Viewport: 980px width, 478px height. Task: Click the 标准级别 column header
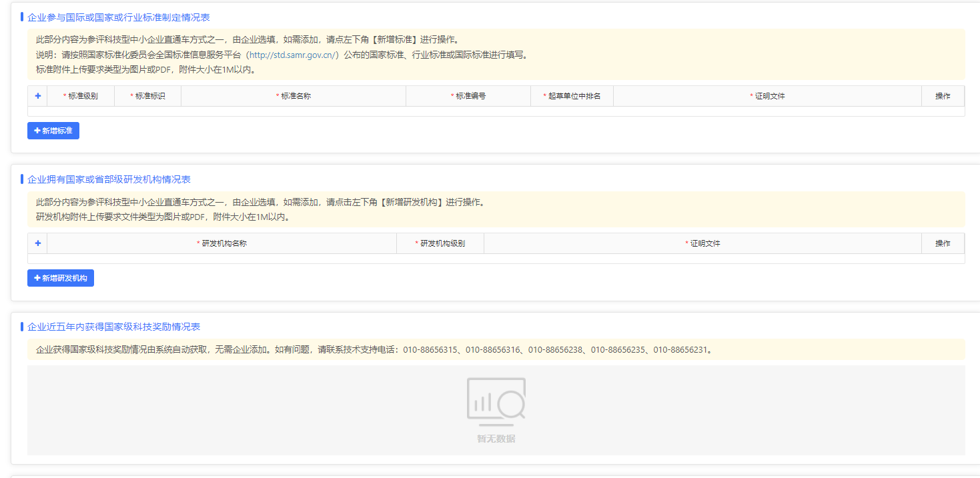coord(81,96)
